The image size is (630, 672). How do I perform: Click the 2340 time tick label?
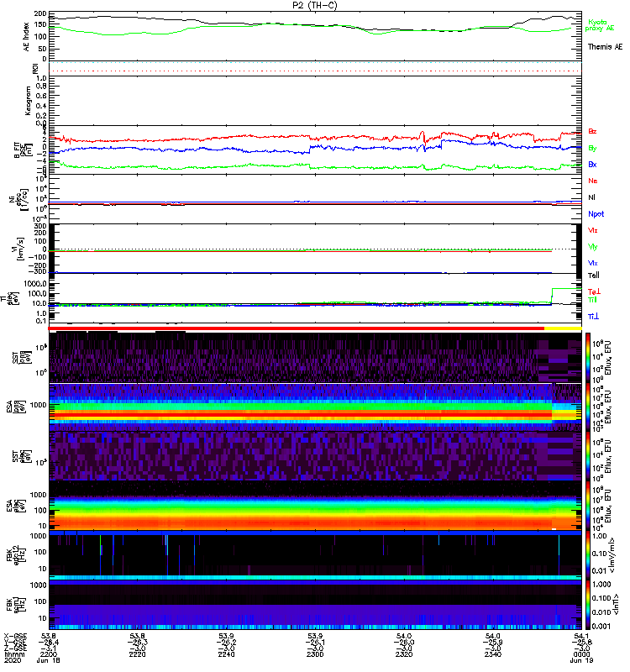pos(493,654)
